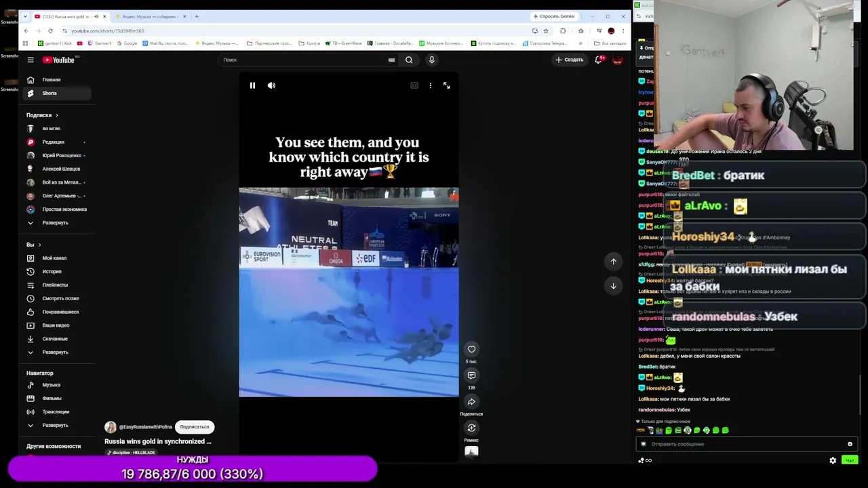Open the on-screen keyboard in search box
The width and height of the screenshot is (868, 488).
[x=391, y=60]
